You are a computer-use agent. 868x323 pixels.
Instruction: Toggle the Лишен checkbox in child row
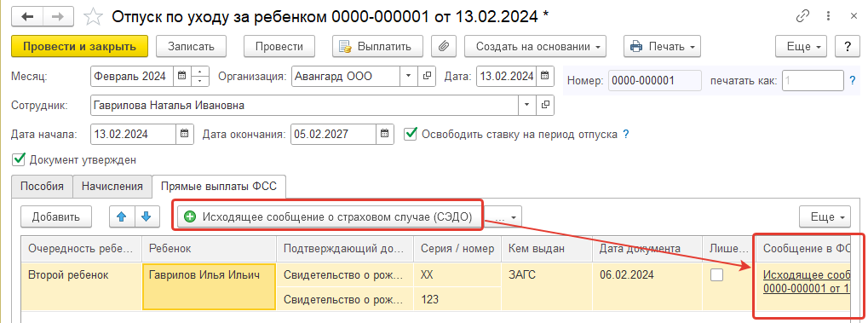coord(716,274)
